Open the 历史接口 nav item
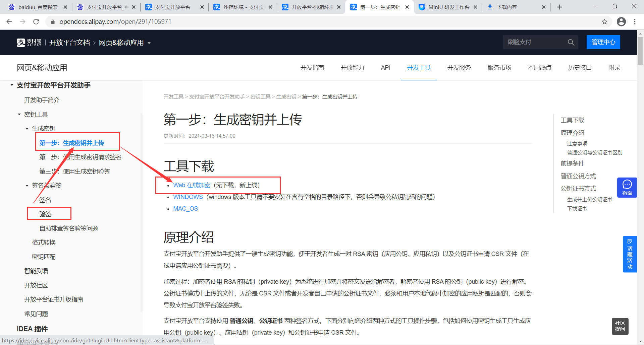 580,68
